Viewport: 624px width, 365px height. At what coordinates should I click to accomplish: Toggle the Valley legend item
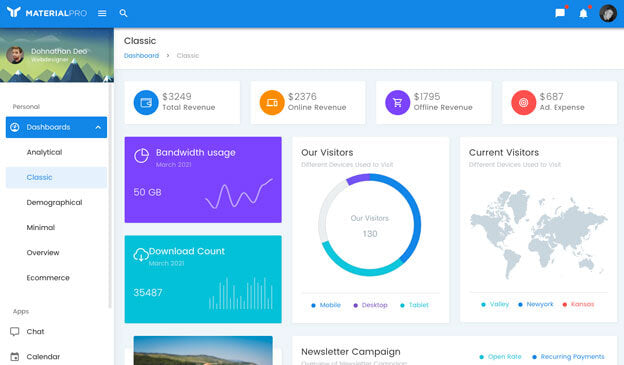coord(495,304)
